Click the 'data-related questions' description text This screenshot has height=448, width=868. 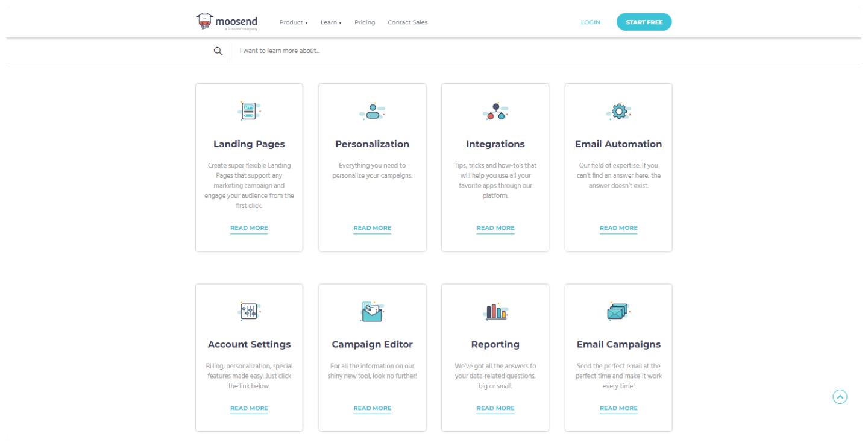pos(495,376)
